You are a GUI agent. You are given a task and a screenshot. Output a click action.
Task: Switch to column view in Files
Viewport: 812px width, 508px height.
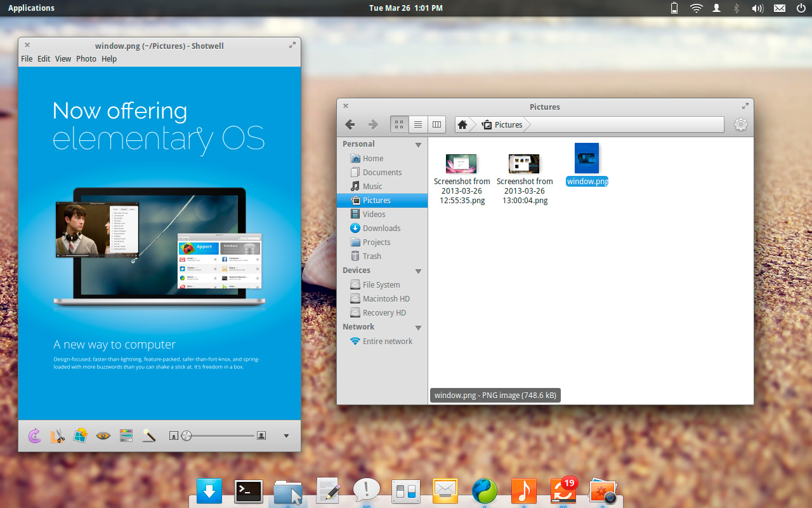pos(436,124)
